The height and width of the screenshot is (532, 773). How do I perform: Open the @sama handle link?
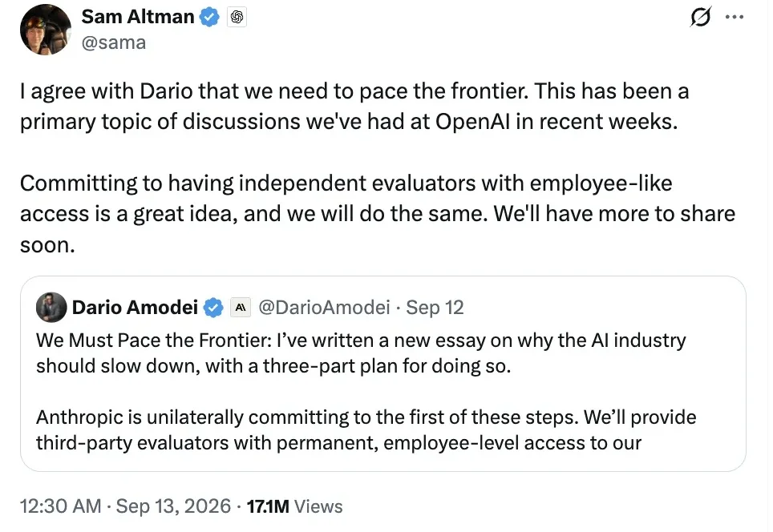pyautogui.click(x=113, y=42)
